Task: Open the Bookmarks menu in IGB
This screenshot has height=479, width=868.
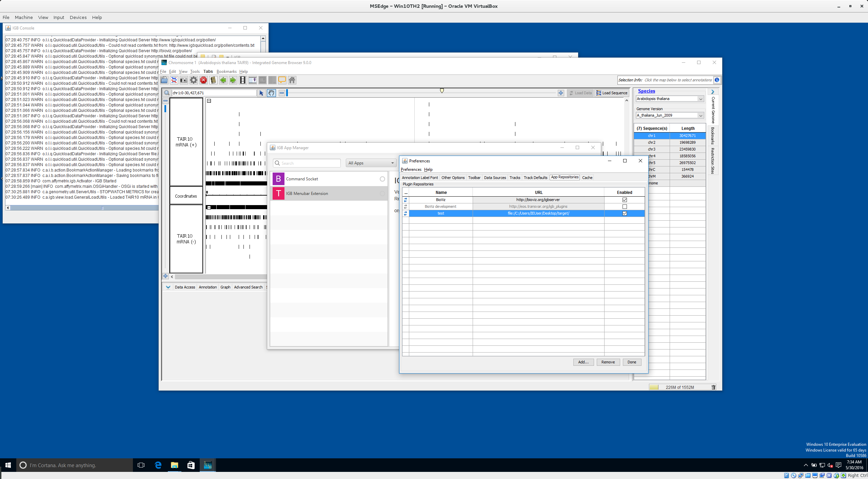Action: 226,72
